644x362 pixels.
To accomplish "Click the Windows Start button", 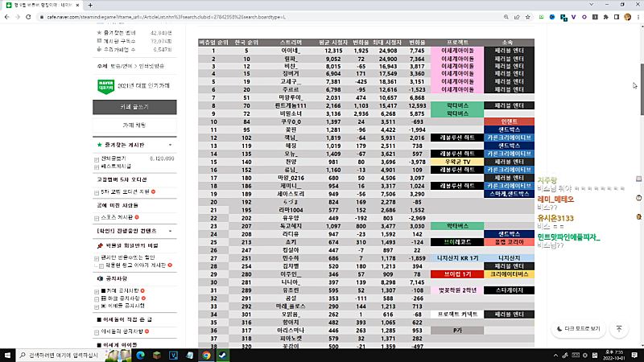I will (7, 354).
